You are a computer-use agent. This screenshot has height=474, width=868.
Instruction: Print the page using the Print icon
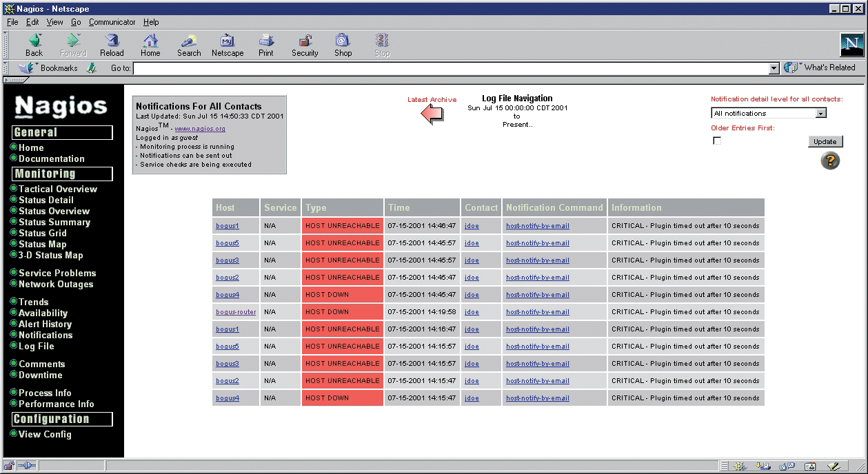pyautogui.click(x=266, y=45)
